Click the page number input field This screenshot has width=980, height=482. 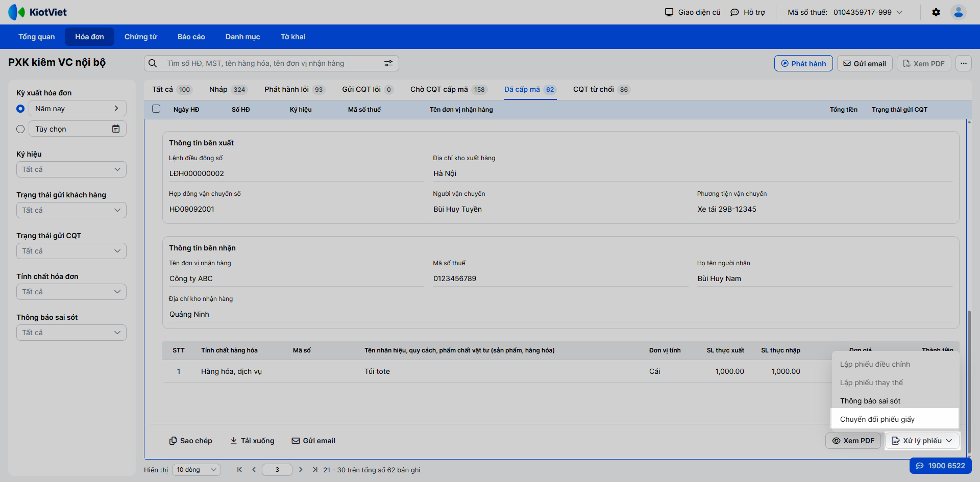pos(277,470)
